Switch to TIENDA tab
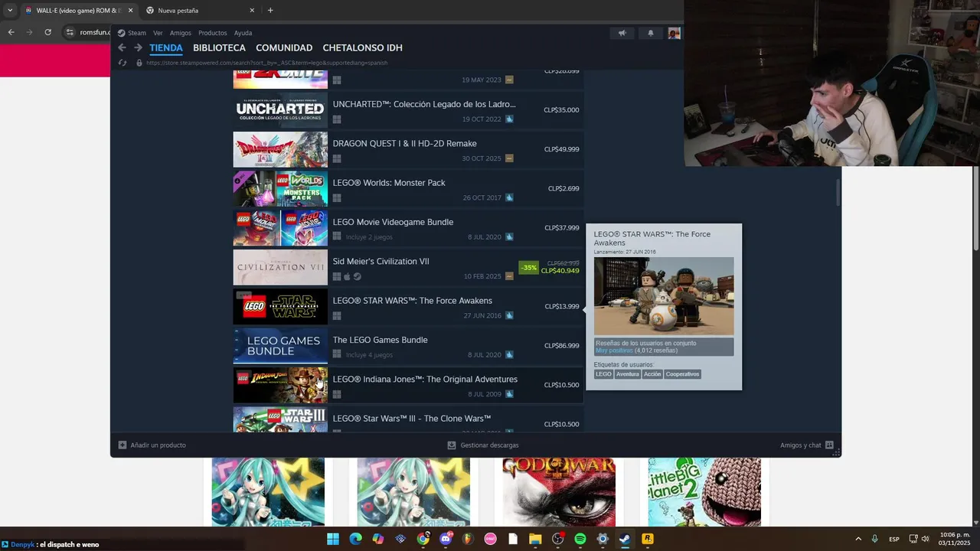This screenshot has width=980, height=551. click(x=166, y=47)
